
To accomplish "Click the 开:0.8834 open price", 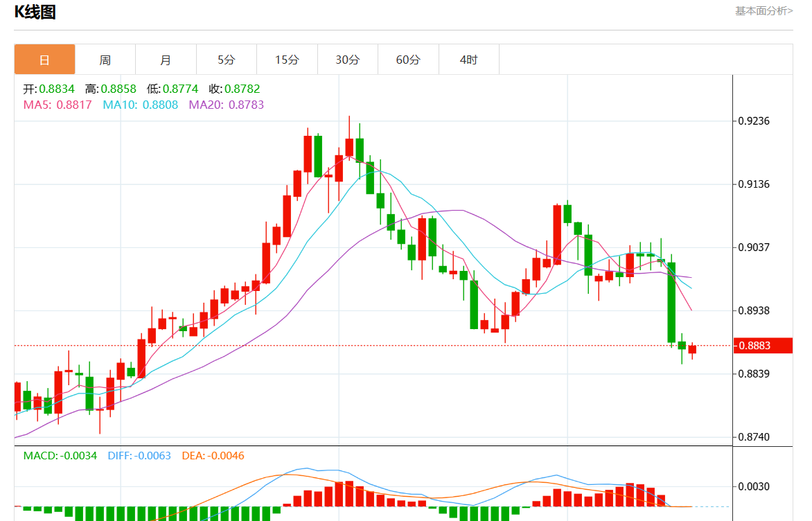I will point(48,89).
